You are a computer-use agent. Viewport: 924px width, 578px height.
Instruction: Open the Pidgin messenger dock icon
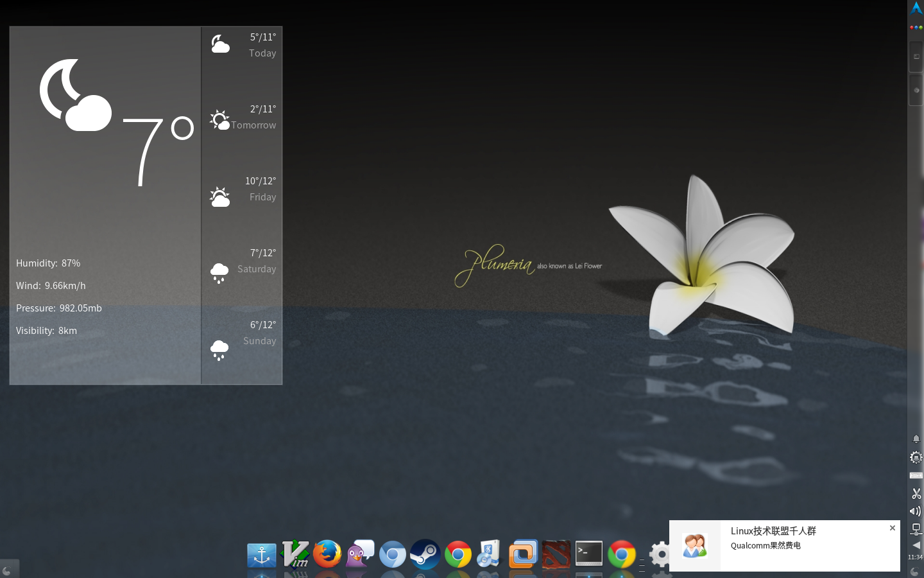click(x=360, y=554)
